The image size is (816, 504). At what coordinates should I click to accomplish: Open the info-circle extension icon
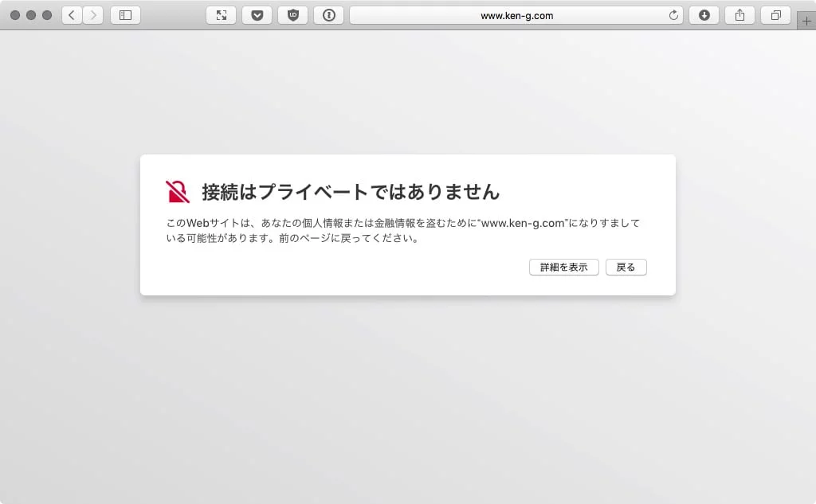[328, 14]
